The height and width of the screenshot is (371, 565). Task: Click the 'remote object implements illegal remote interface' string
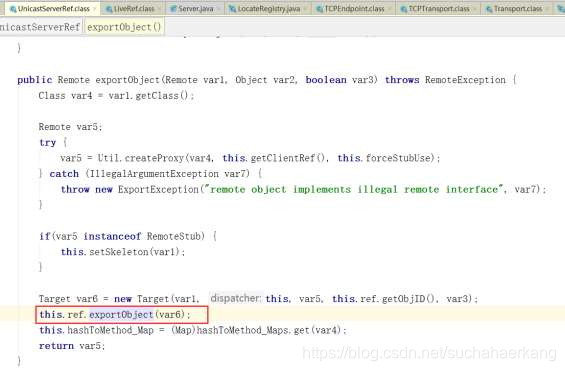354,189
